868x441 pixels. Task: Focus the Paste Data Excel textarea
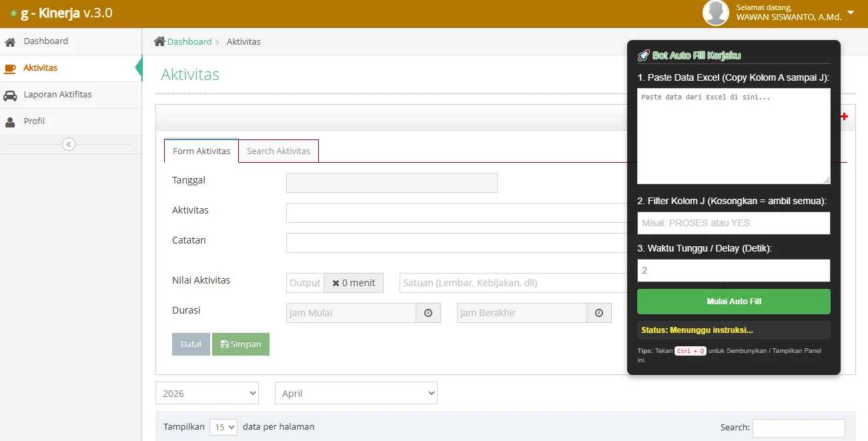[734, 136]
